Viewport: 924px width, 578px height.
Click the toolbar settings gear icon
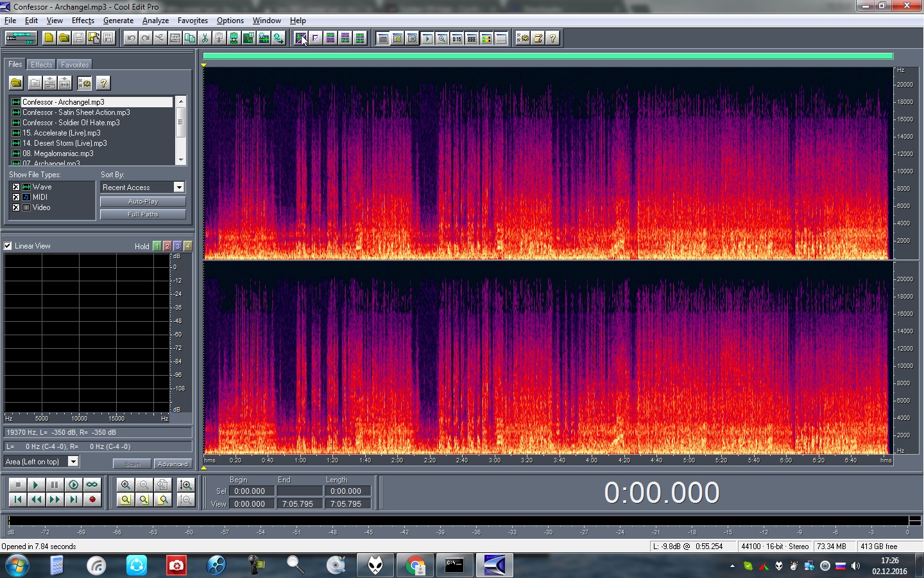(x=523, y=38)
